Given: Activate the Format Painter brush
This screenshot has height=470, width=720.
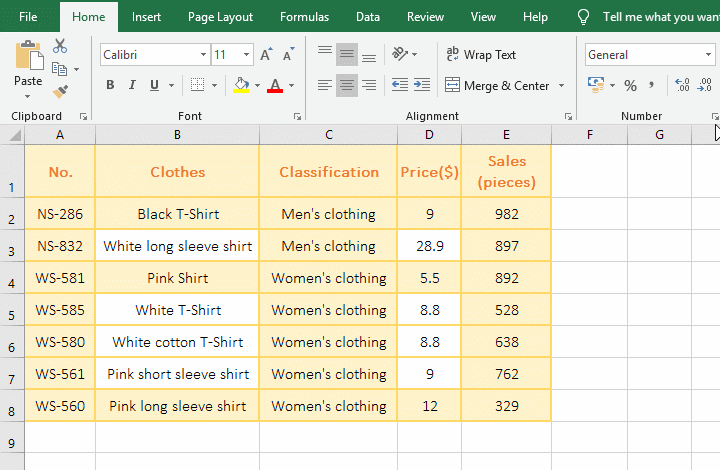Looking at the screenshot, I should coord(60,91).
